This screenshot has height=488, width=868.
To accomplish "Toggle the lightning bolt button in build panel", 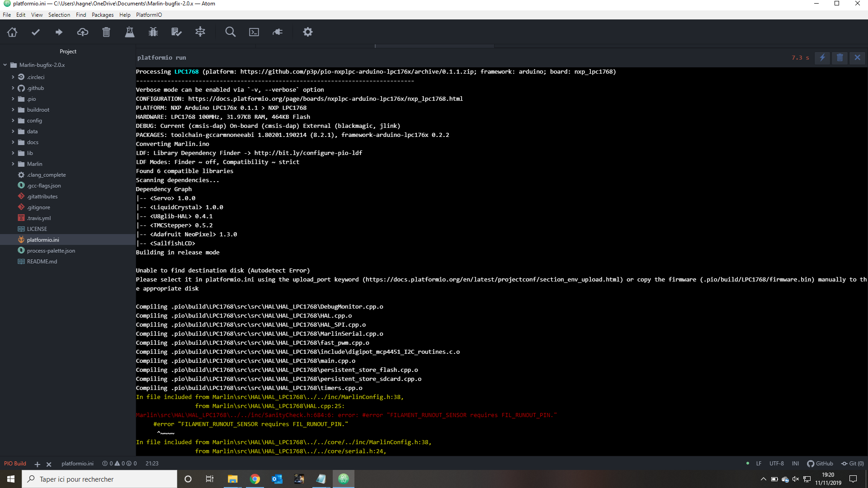I will click(822, 58).
